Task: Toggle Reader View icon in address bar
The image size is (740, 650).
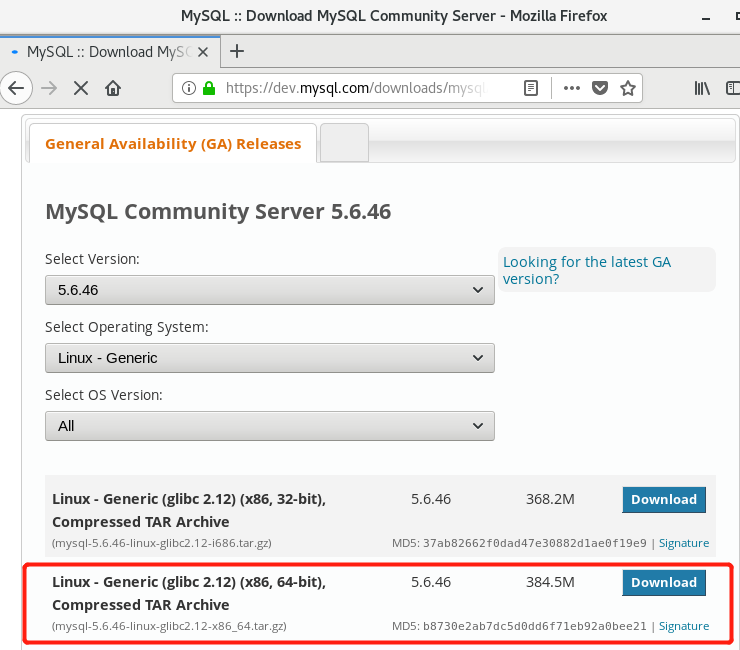Action: pos(531,88)
